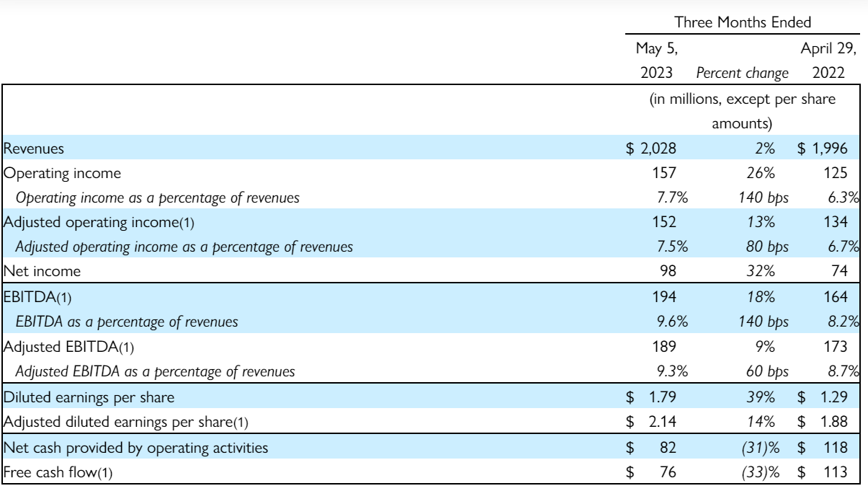868x491 pixels.
Task: Select the $2,028 revenues value
Action: (650, 149)
